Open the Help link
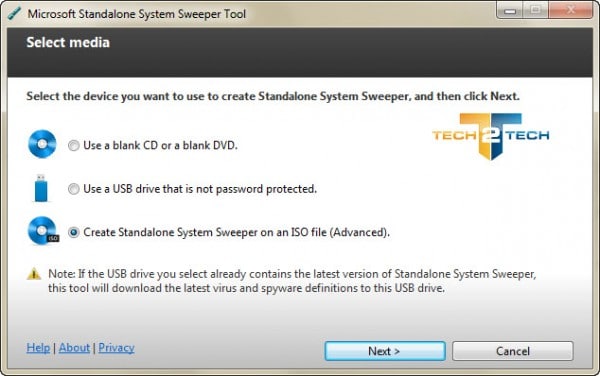The height and width of the screenshot is (376, 600). (38, 347)
